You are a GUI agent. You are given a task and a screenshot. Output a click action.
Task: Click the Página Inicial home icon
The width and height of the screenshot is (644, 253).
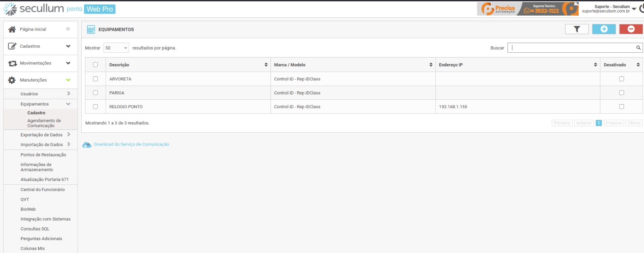12,29
